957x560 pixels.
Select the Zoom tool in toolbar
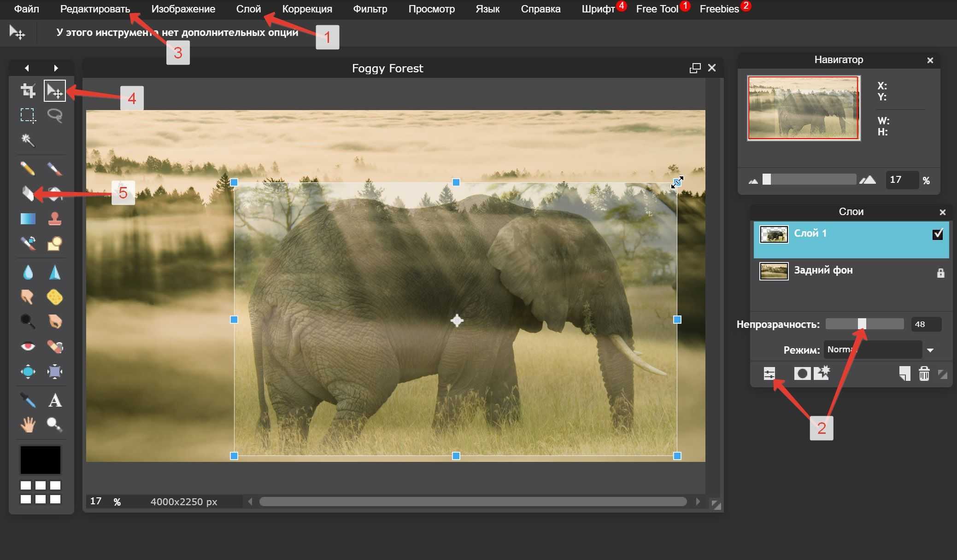coord(53,424)
